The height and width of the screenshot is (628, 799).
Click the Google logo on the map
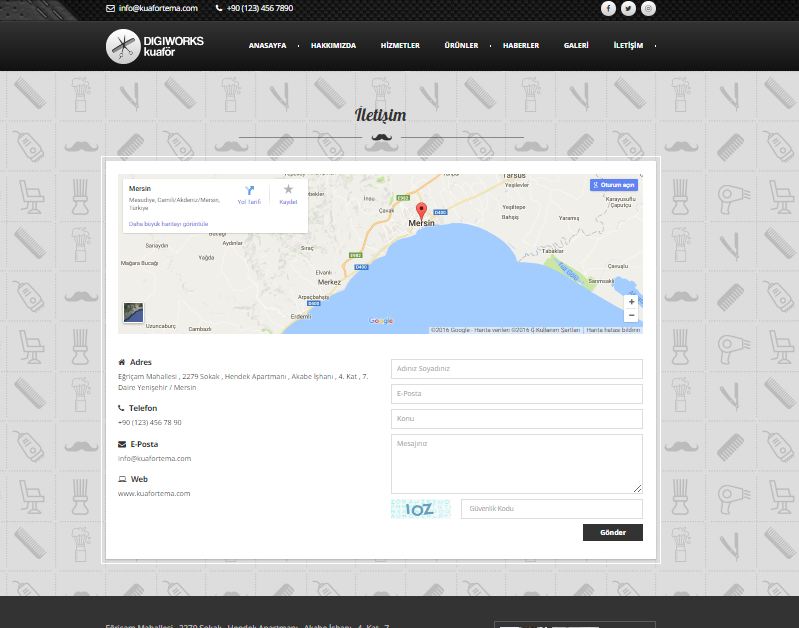click(381, 321)
